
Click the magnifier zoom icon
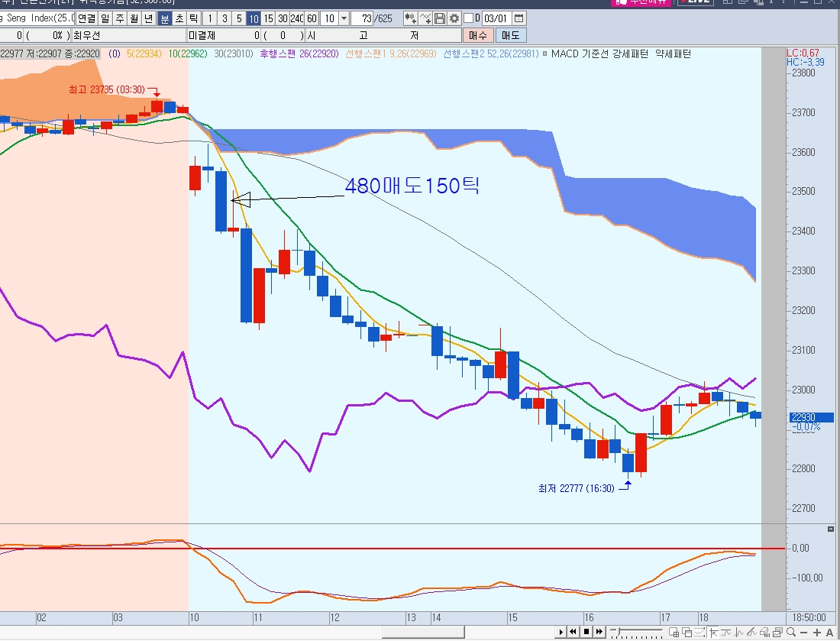(792, 632)
